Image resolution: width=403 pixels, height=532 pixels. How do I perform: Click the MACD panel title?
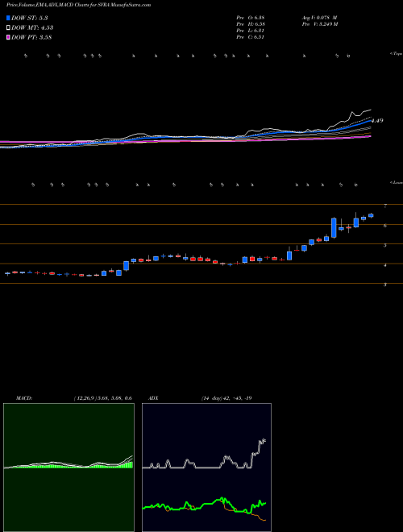click(x=23, y=398)
